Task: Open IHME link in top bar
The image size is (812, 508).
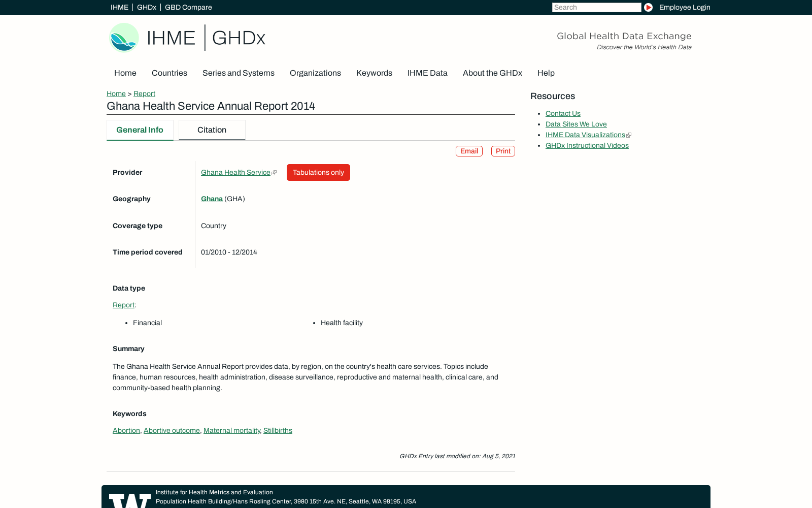Action: pyautogui.click(x=119, y=7)
